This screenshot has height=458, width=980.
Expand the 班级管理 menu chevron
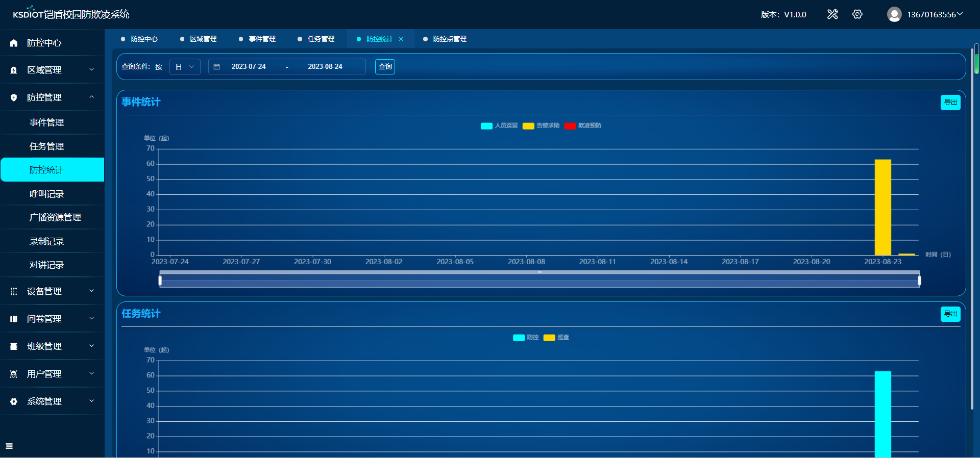pos(92,346)
